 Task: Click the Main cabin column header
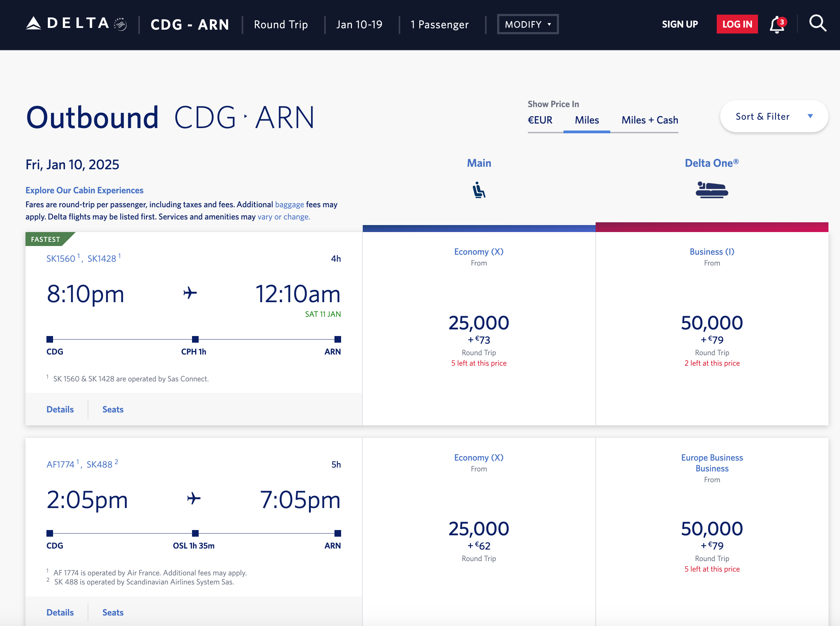click(479, 163)
